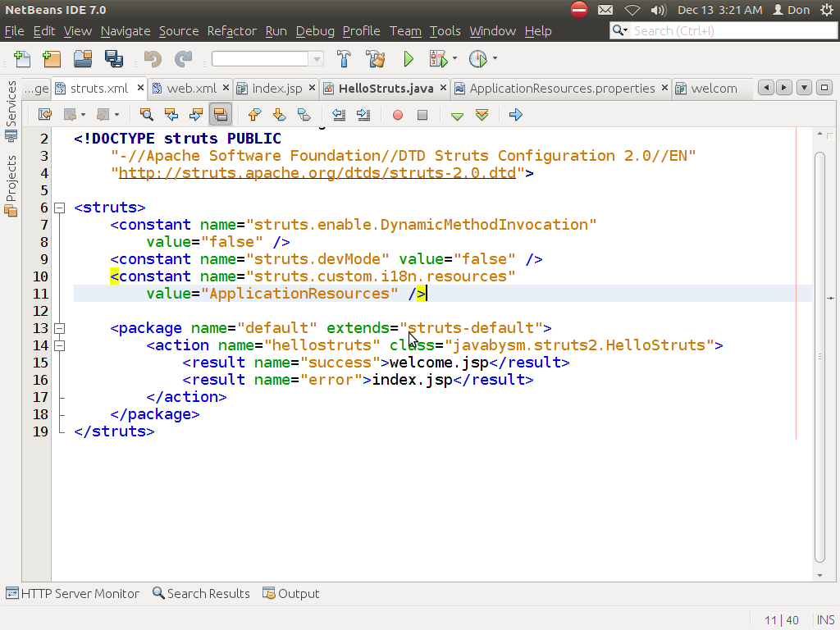Image resolution: width=840 pixels, height=630 pixels.
Task: Click the Save All icon
Action: [x=114, y=58]
